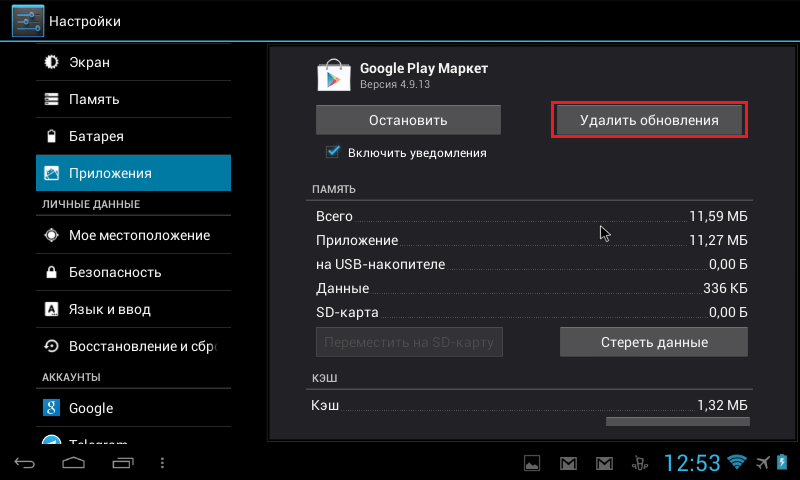Click the Безопасность lock icon
800x480 pixels.
[x=51, y=272]
